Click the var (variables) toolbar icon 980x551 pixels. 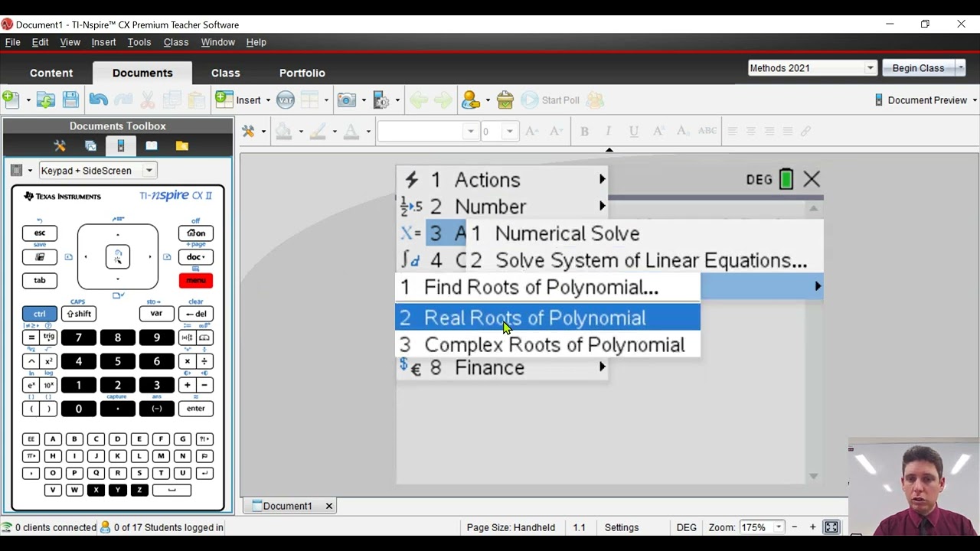(286, 100)
